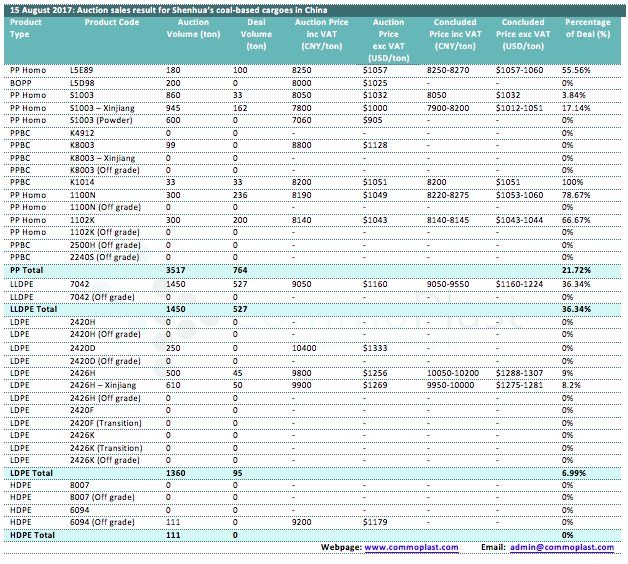The width and height of the screenshot is (628, 564).
Task: Select the K1014 product code cell
Action: coord(82,182)
